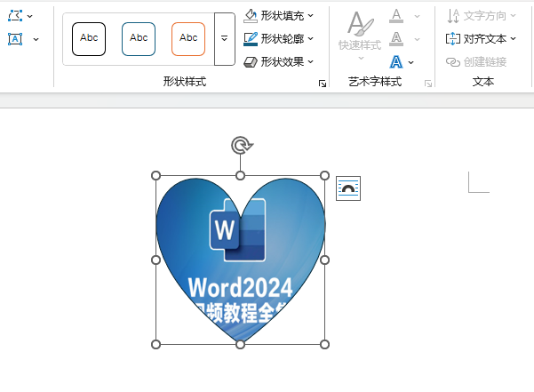Screen dimensions: 534x392
Task: Click the 创建链接 button
Action: [476, 62]
